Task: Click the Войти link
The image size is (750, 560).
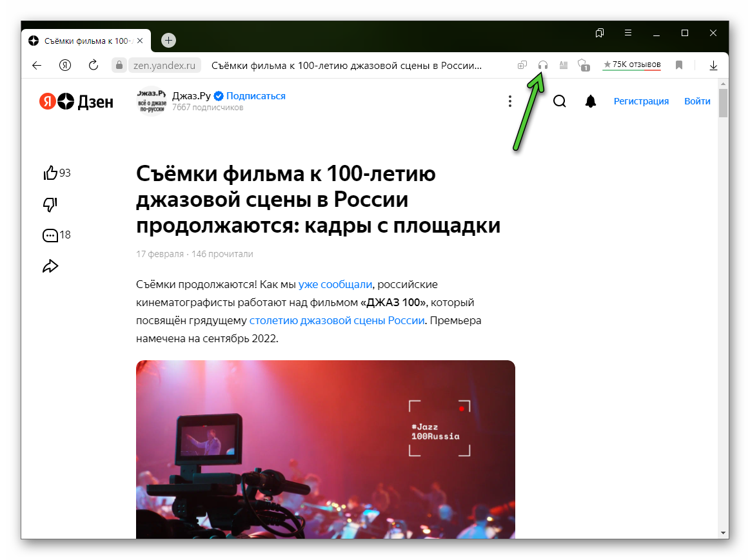Action: (x=697, y=101)
